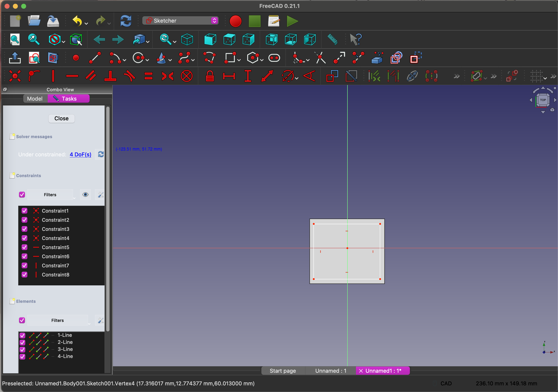Apply the perpendicular constraint tool
558x392 pixels.
(x=110, y=76)
